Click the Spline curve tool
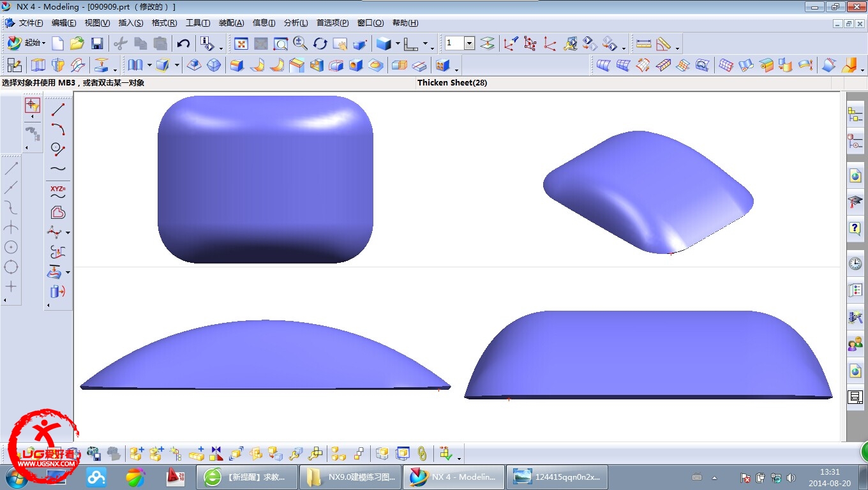 (58, 169)
